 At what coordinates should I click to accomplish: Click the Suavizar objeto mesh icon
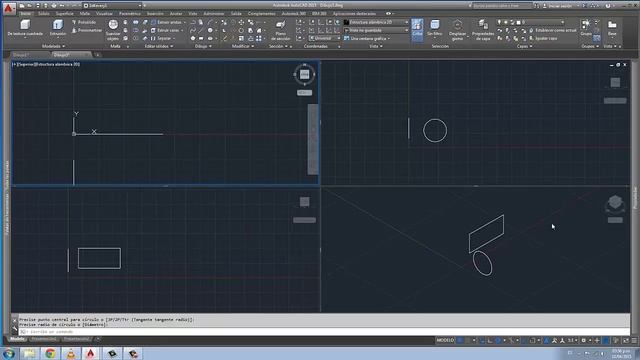click(x=113, y=24)
